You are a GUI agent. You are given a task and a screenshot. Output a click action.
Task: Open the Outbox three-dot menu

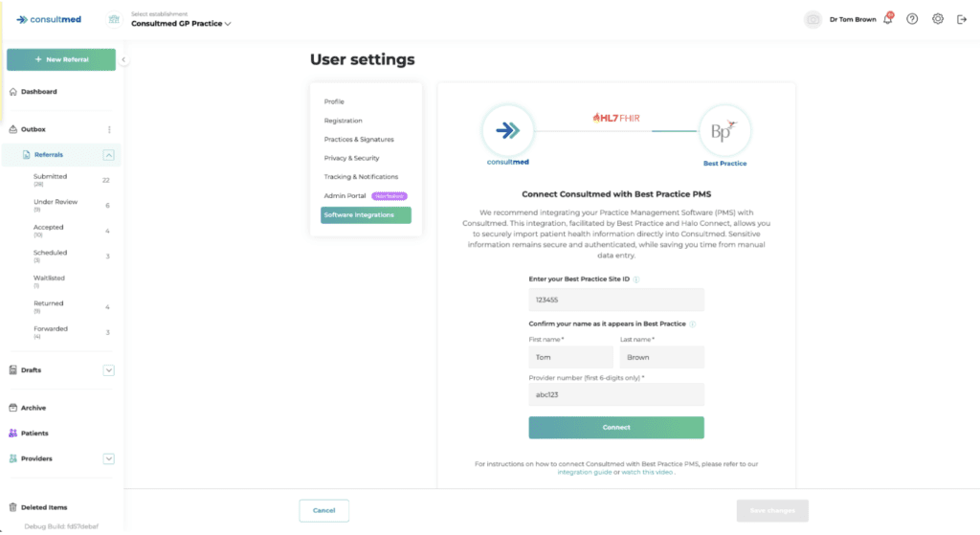coord(109,129)
